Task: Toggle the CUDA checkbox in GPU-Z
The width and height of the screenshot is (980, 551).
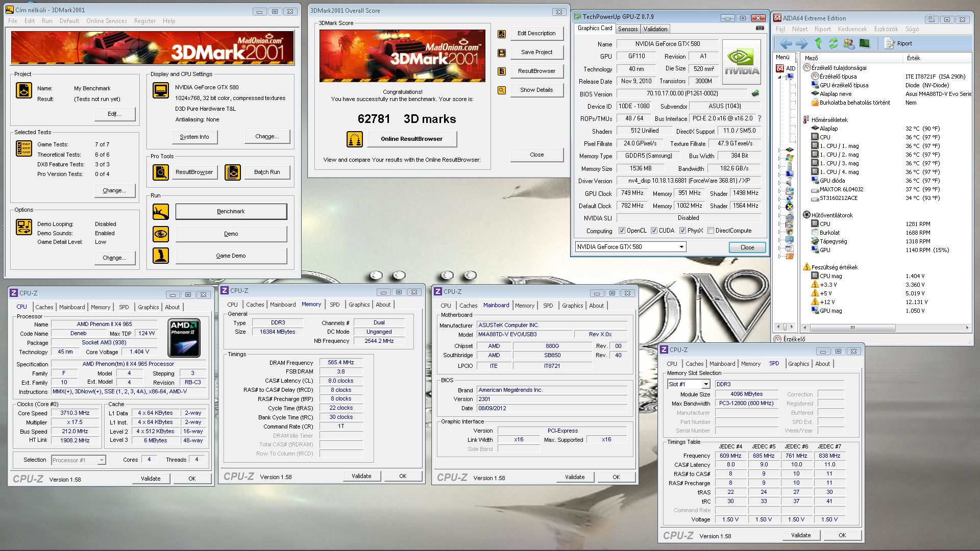Action: coord(654,231)
